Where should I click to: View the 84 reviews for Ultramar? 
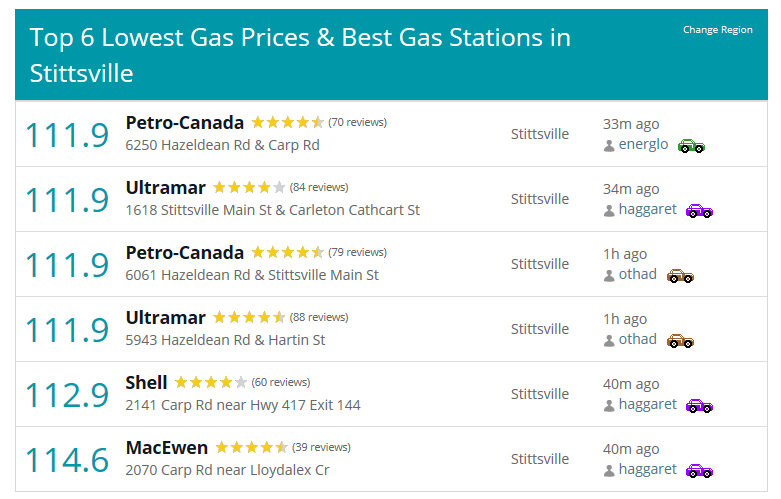[x=319, y=187]
